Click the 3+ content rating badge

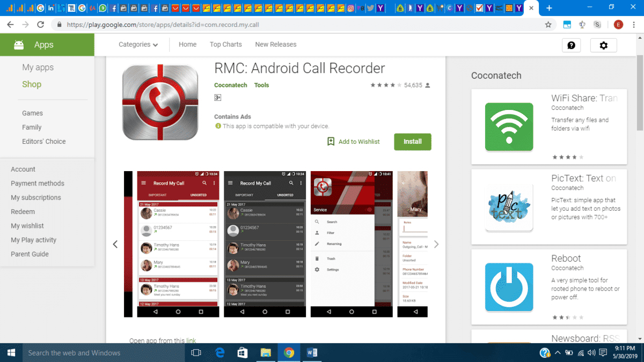(x=217, y=98)
